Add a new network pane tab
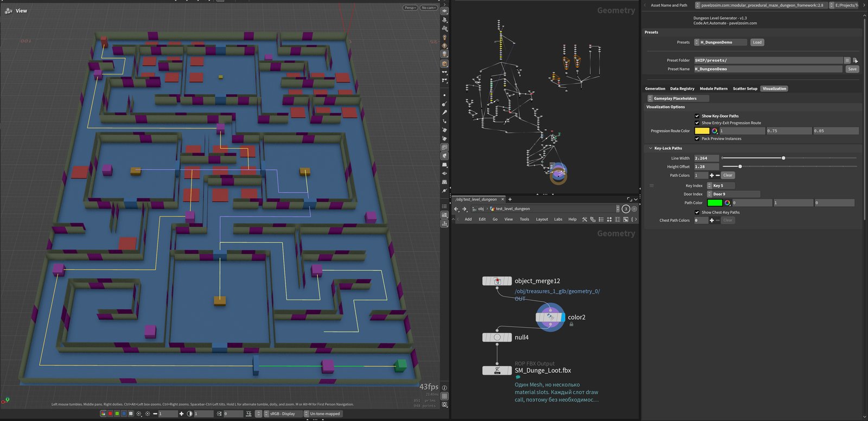868x421 pixels. tap(510, 199)
